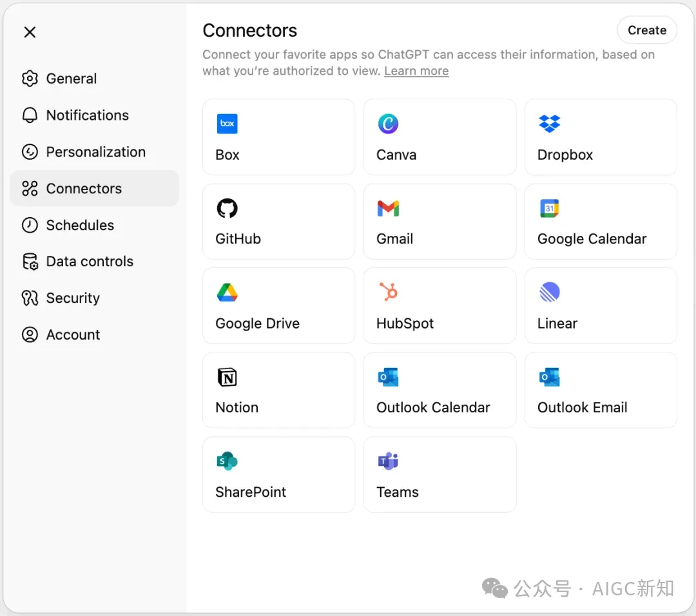Switch to Personalization settings
Viewport: 696px width, 616px height.
tap(95, 152)
